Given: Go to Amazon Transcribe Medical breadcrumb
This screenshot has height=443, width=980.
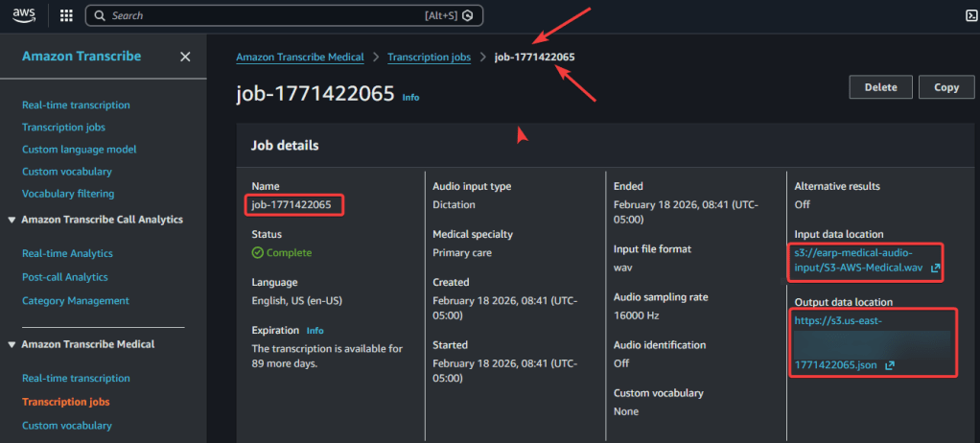Looking at the screenshot, I should pyautogui.click(x=299, y=58).
